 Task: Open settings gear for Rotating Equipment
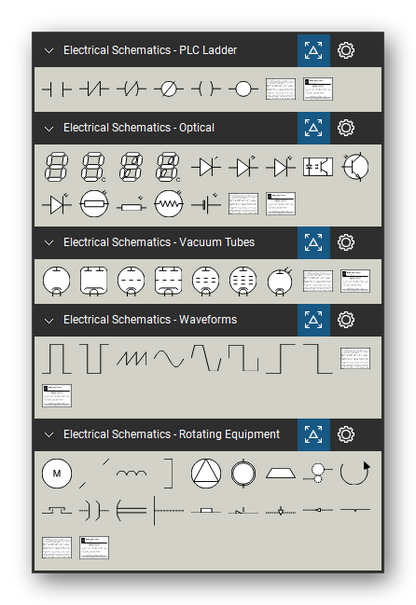tap(346, 434)
